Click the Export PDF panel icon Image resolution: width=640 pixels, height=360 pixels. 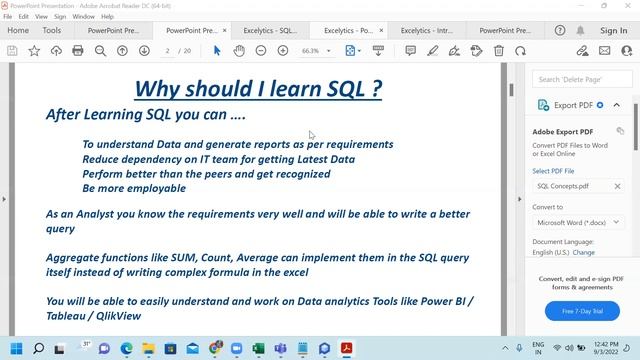(x=543, y=105)
